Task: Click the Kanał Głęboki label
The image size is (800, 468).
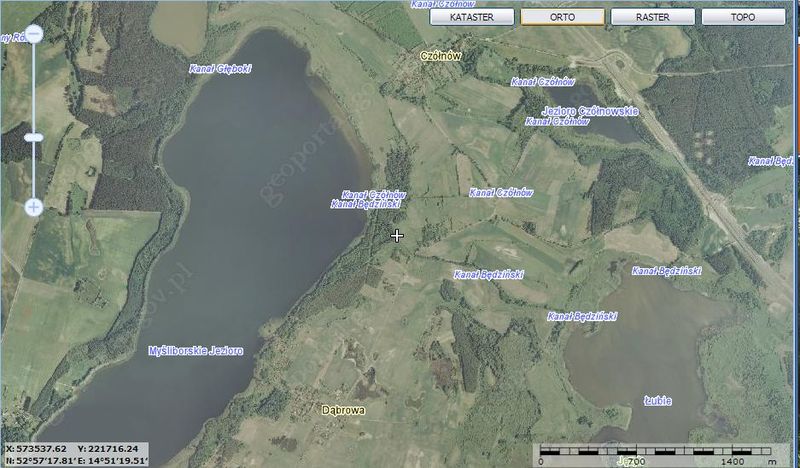Action: [220, 69]
